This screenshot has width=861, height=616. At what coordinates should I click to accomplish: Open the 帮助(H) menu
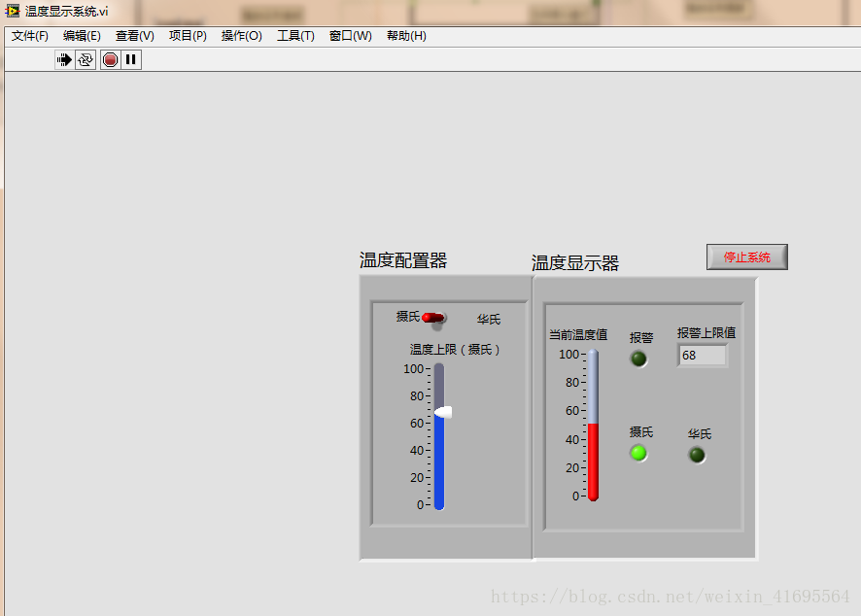pyautogui.click(x=406, y=36)
